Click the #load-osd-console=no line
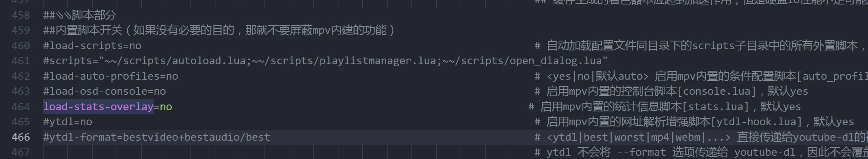The width and height of the screenshot is (868, 159). 104,91
